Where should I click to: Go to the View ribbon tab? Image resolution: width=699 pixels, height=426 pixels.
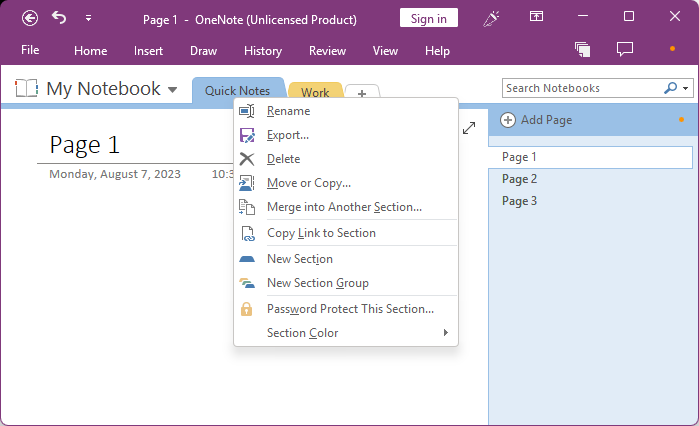pyautogui.click(x=385, y=51)
